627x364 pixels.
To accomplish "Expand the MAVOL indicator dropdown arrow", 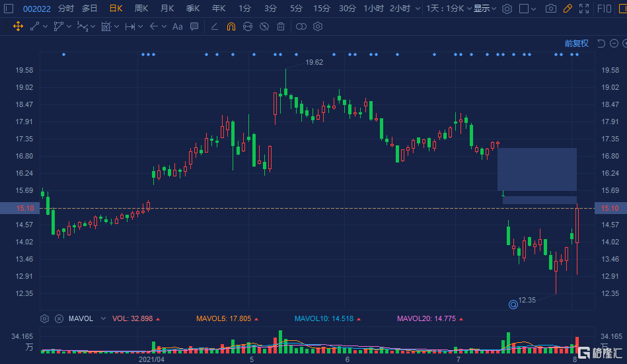I will (x=103, y=318).
